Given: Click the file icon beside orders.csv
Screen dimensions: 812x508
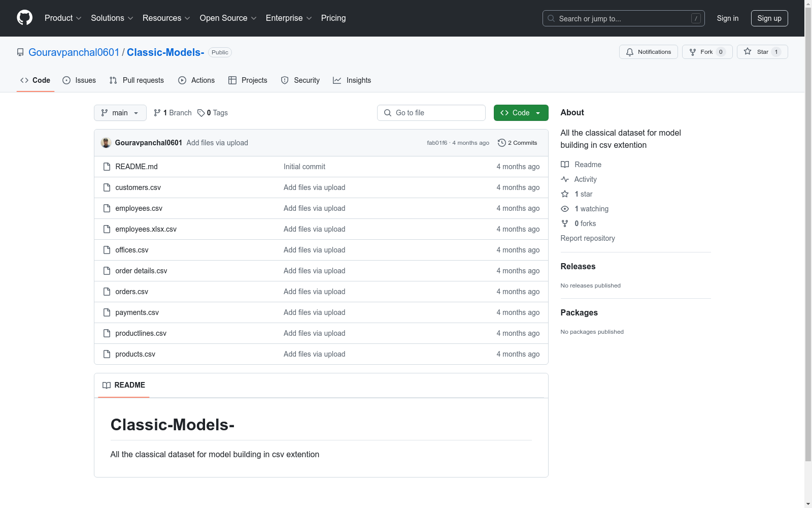Looking at the screenshot, I should (107, 292).
